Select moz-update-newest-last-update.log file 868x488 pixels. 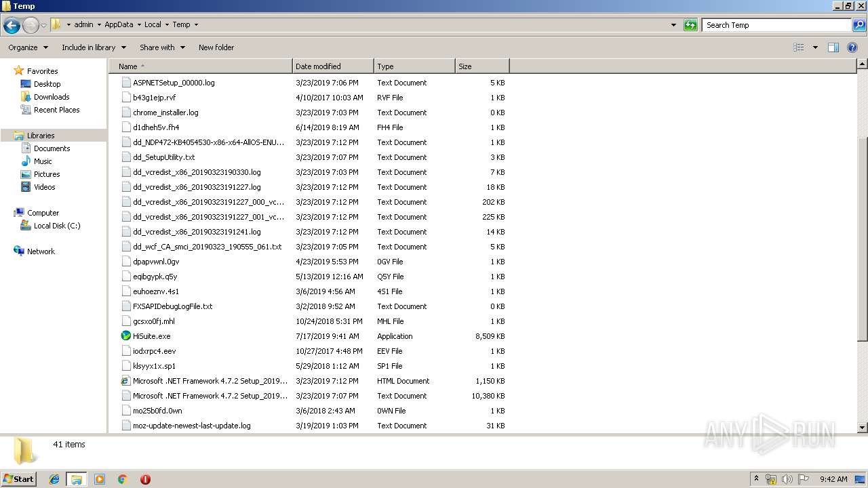click(x=191, y=426)
